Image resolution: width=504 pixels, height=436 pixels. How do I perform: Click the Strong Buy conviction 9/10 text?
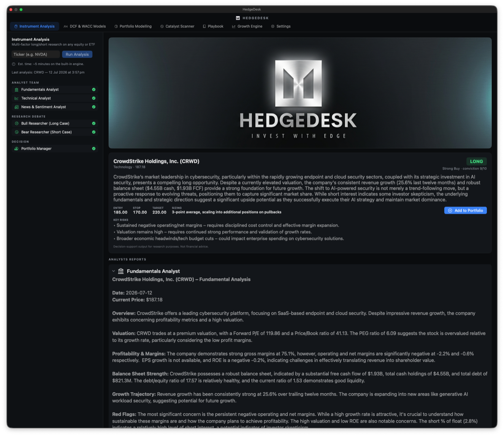(x=464, y=169)
